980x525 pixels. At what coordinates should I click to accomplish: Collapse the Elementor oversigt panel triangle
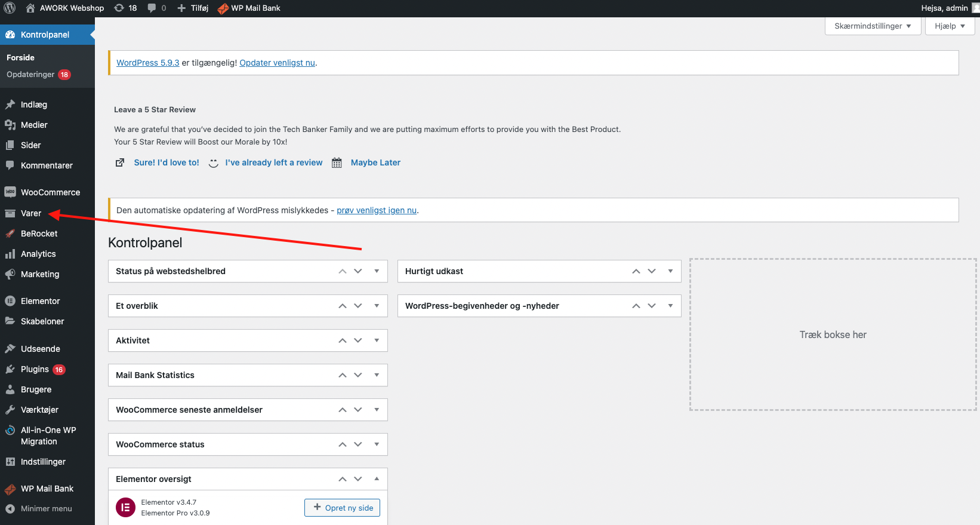(377, 479)
